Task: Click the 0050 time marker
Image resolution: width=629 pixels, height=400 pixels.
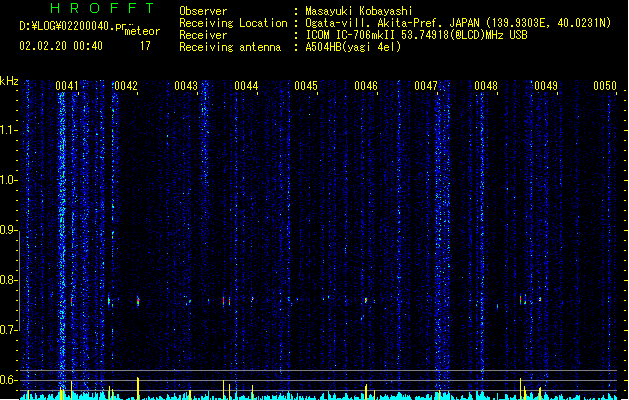Action: click(x=605, y=86)
